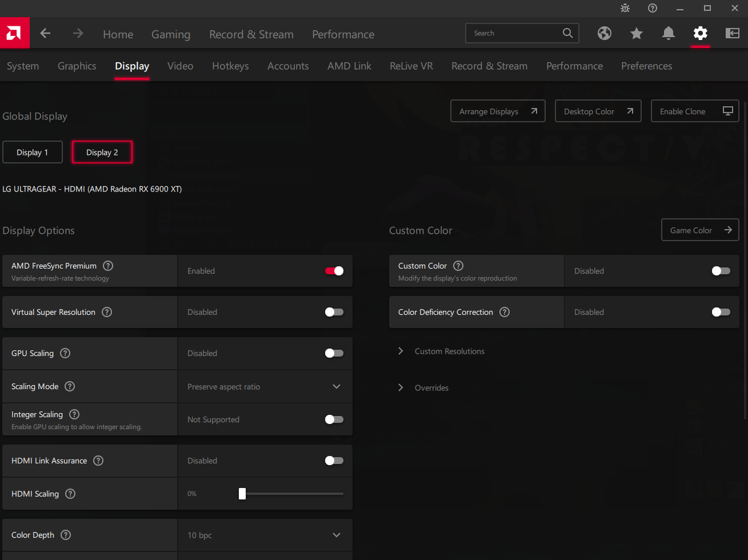Expand Custom Resolutions section
This screenshot has height=560, width=748.
tap(441, 351)
